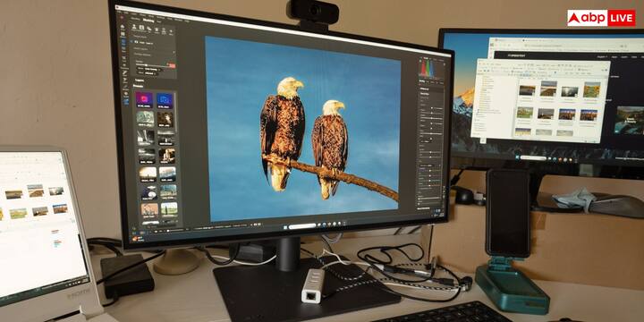Open the first dropdown below the mask slider
This screenshot has width=644, height=322.
point(150,69)
